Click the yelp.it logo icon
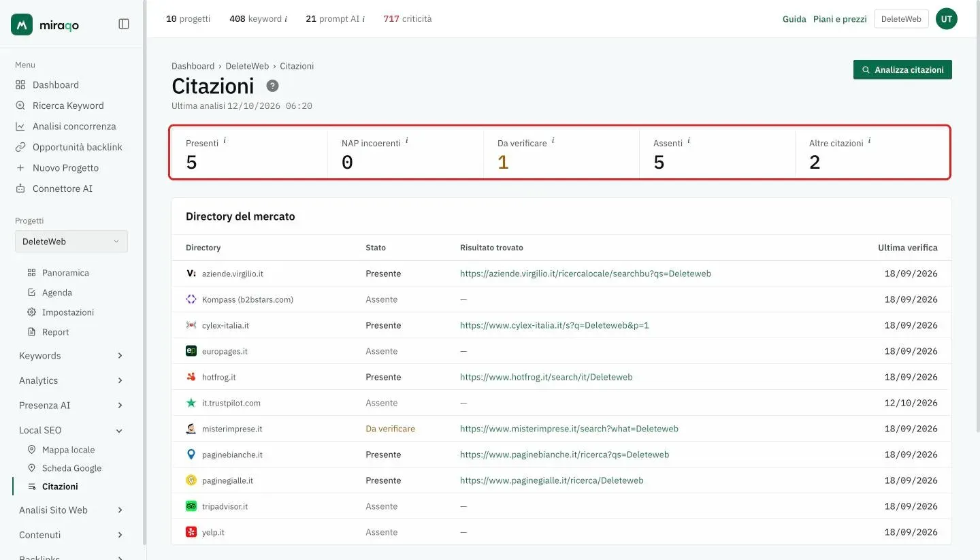Image resolution: width=980 pixels, height=560 pixels. click(x=191, y=532)
